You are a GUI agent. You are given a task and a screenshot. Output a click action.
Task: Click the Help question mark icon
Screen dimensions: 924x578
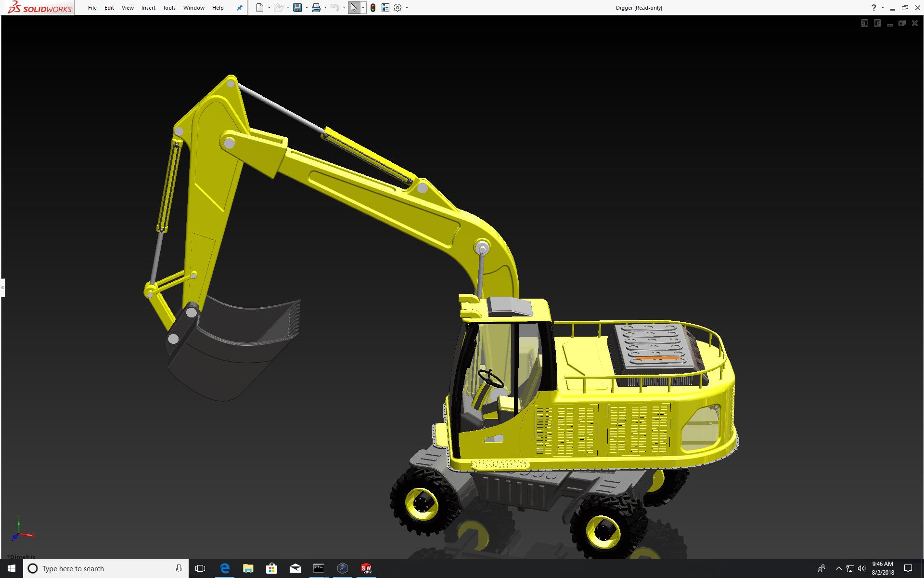[873, 8]
